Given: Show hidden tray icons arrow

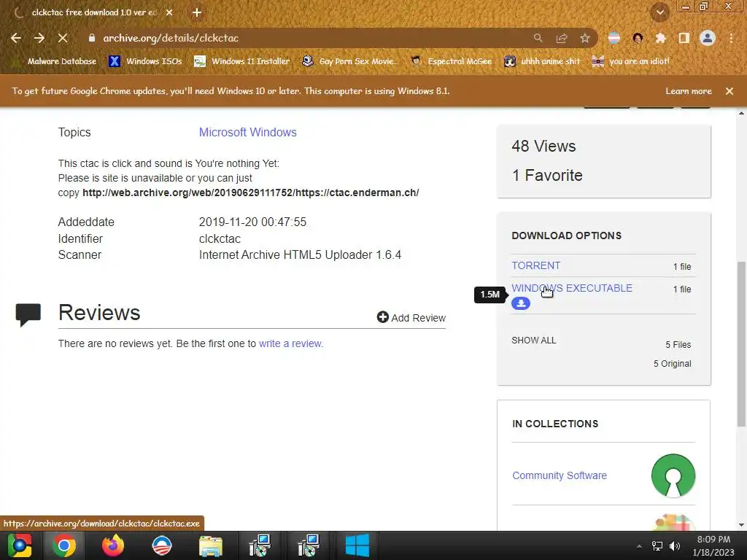Looking at the screenshot, I should pos(639,546).
